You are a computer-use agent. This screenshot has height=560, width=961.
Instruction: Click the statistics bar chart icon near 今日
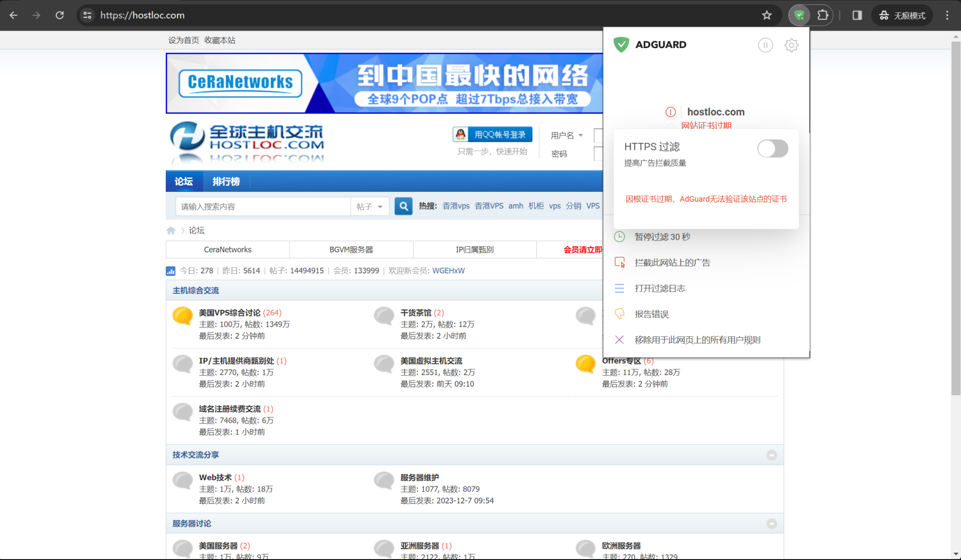tap(171, 270)
